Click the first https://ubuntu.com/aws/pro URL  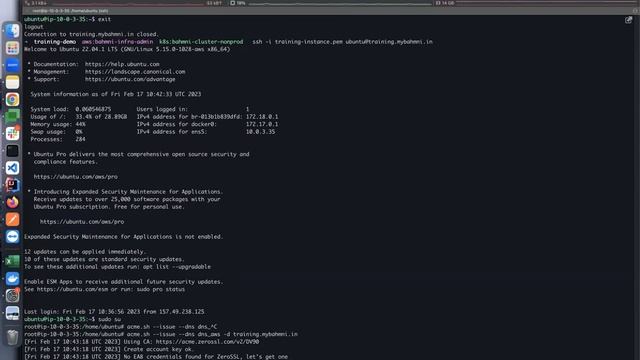76,177
